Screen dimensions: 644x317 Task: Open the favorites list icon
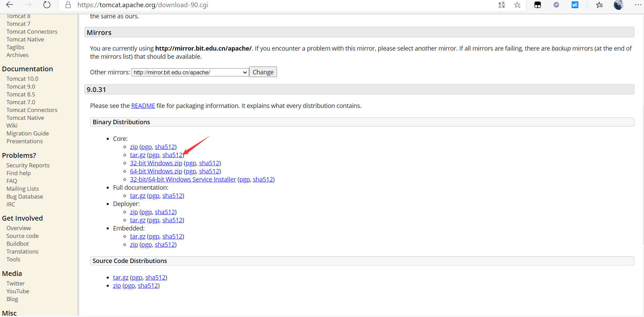[599, 5]
